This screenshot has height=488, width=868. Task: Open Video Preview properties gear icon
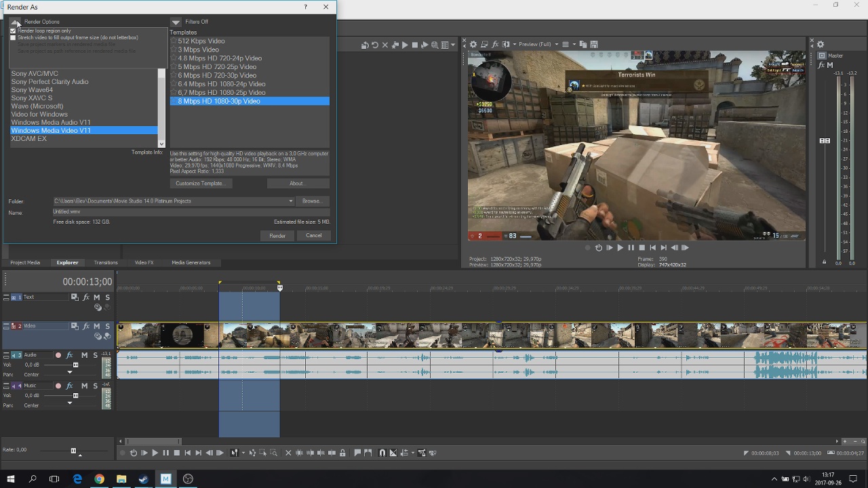pos(473,45)
